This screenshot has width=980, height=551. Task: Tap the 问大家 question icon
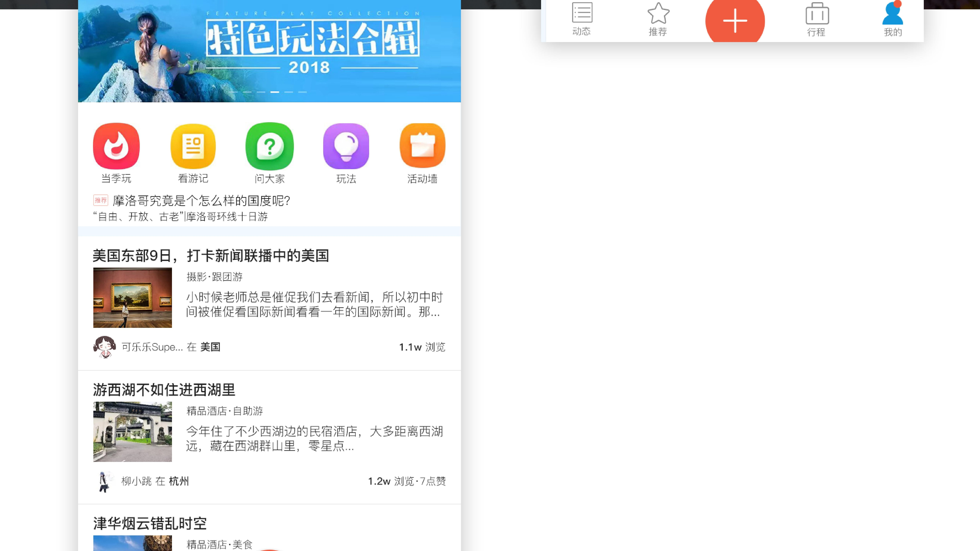click(270, 146)
